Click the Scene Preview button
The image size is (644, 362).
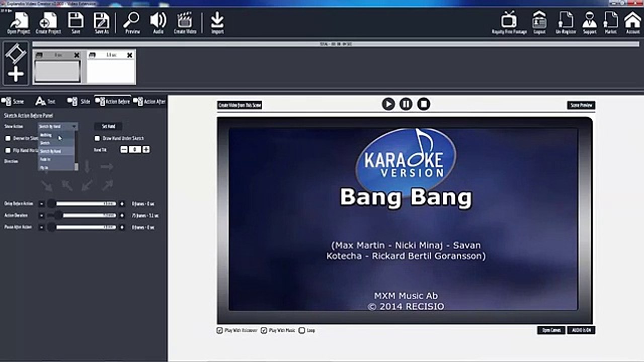pyautogui.click(x=581, y=105)
